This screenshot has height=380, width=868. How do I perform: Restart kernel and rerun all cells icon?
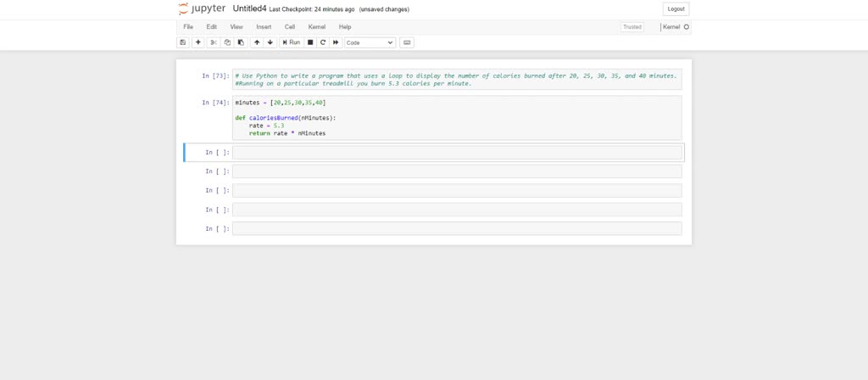[336, 42]
